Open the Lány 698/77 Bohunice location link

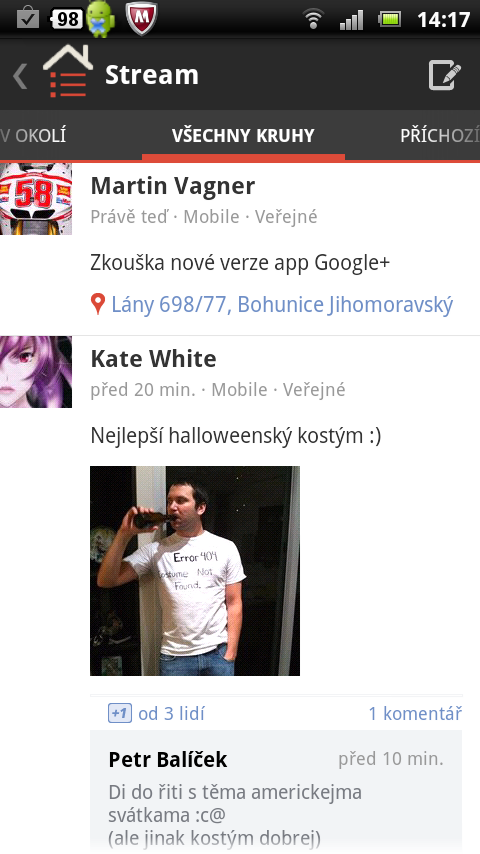coord(282,304)
